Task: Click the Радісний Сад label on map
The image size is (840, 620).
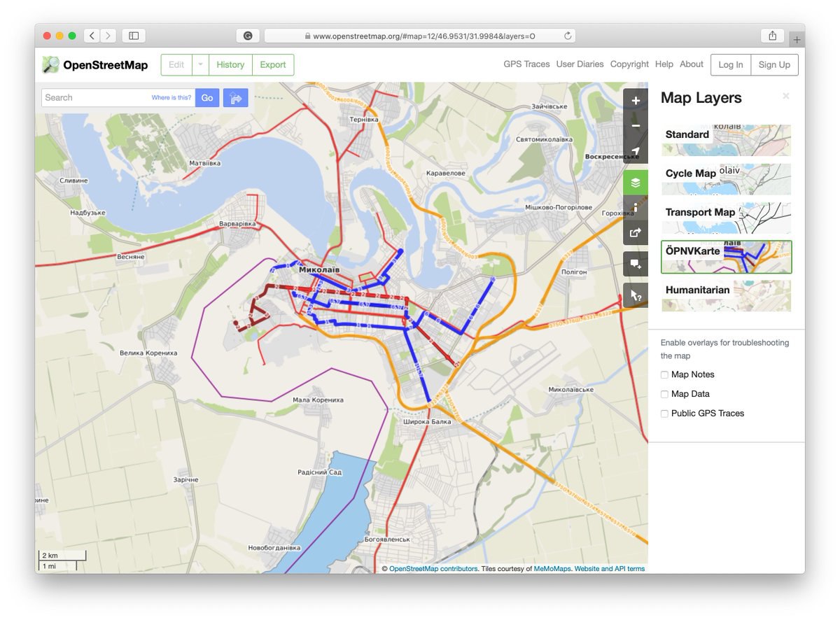Action: pos(320,472)
